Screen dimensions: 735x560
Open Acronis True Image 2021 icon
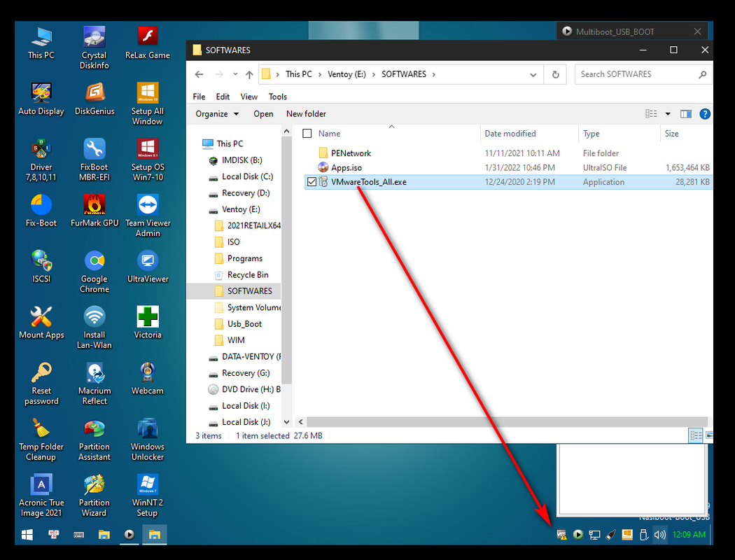click(41, 495)
